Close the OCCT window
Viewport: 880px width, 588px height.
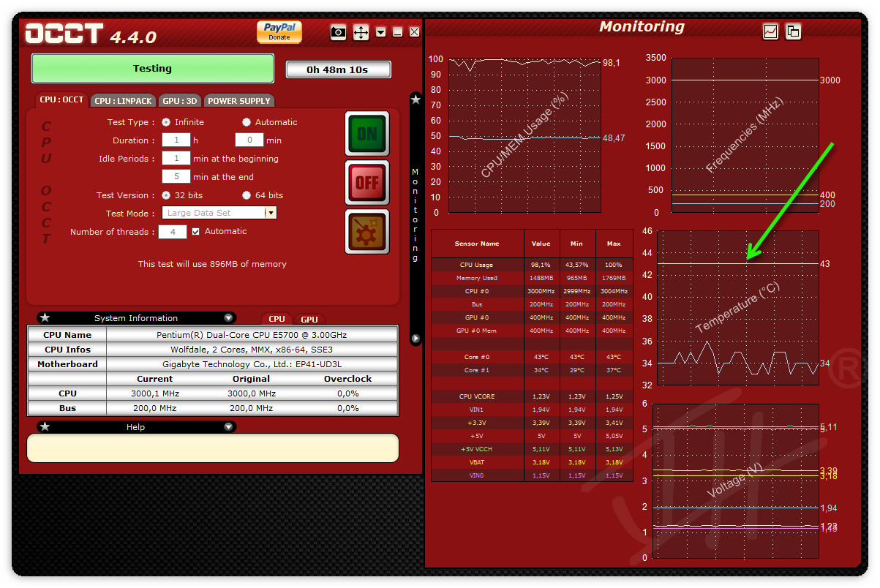415,32
